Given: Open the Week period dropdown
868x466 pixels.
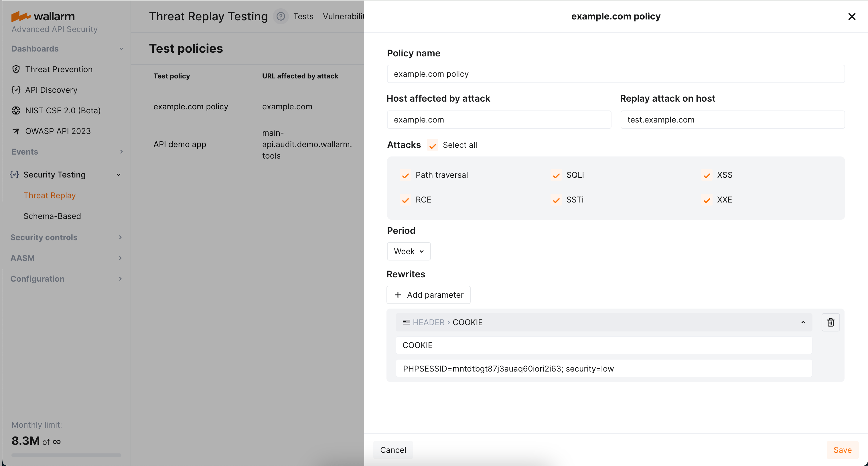Looking at the screenshot, I should 409,251.
